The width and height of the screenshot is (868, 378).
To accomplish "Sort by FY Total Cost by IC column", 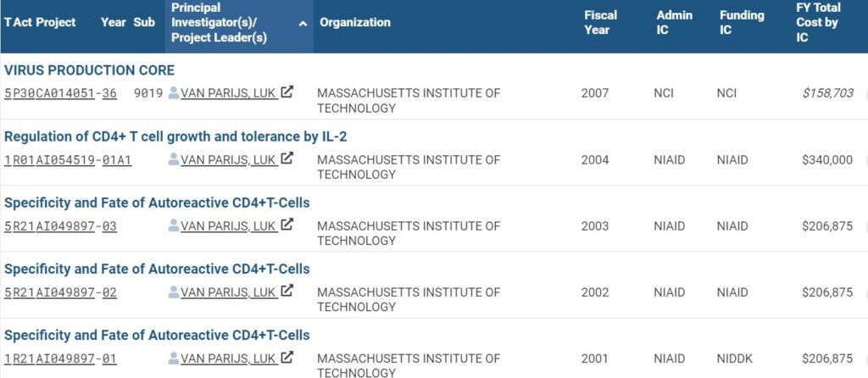I will coord(818,23).
